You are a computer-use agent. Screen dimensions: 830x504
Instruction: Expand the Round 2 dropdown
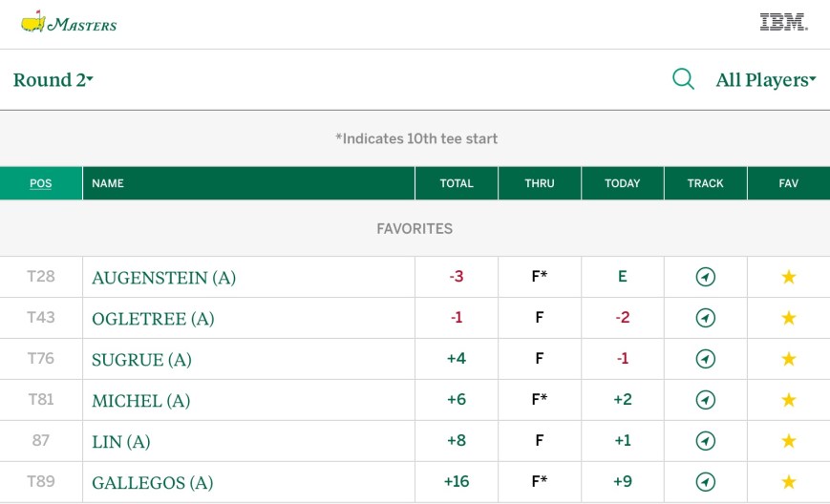[x=53, y=80]
